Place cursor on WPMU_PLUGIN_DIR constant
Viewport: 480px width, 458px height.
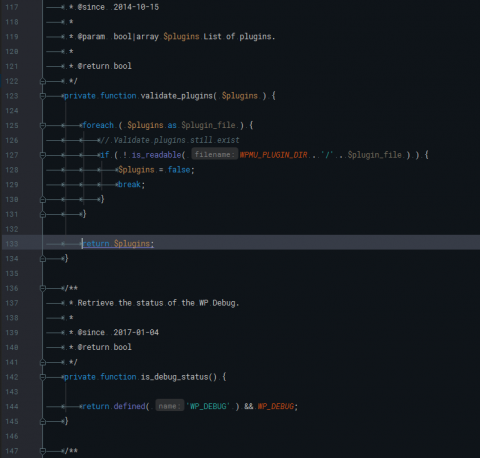click(274, 155)
